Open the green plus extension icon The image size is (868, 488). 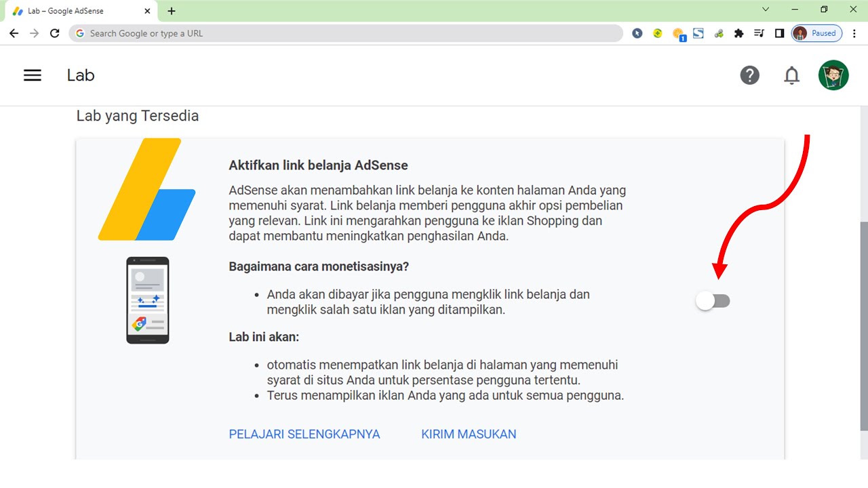(657, 33)
